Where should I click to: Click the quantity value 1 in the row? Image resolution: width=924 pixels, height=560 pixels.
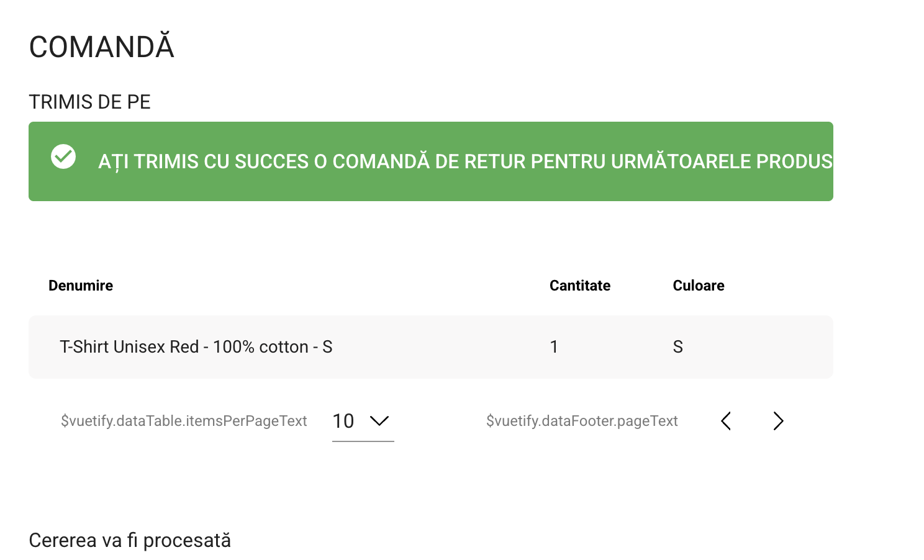554,346
